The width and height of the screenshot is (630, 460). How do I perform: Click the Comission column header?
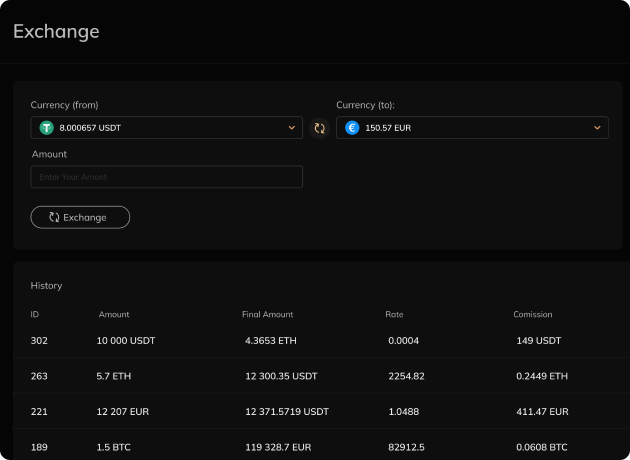(533, 314)
